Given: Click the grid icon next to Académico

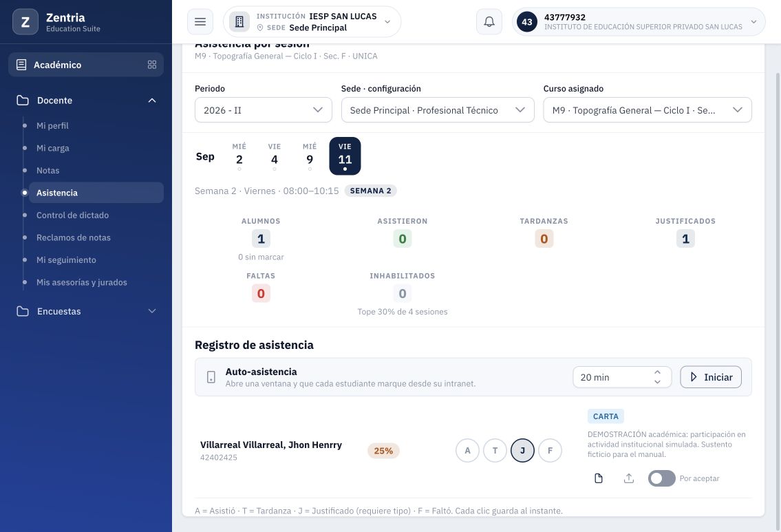Looking at the screenshot, I should pos(152,65).
